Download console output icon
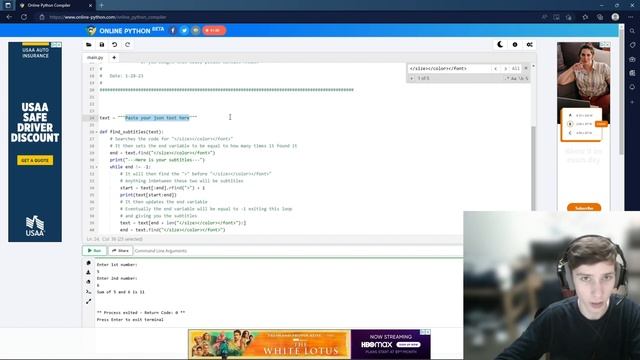The height and width of the screenshot is (360, 640). click(89, 272)
